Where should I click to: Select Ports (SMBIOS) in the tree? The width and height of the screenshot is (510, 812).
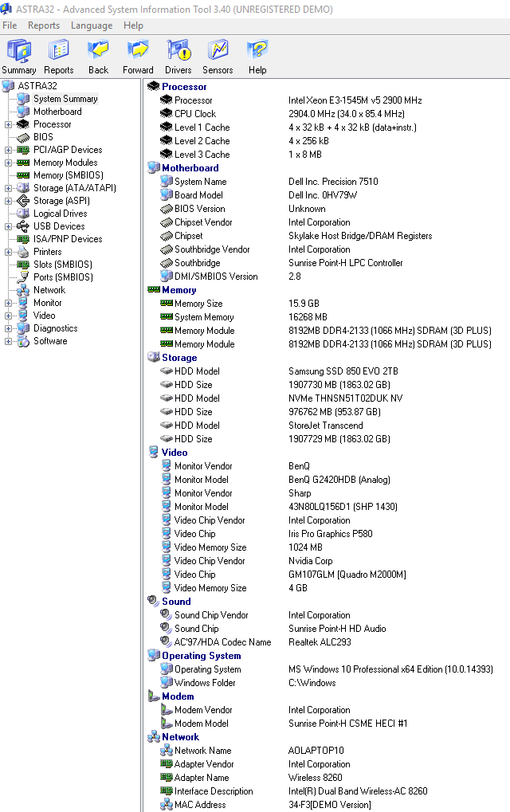(63, 277)
